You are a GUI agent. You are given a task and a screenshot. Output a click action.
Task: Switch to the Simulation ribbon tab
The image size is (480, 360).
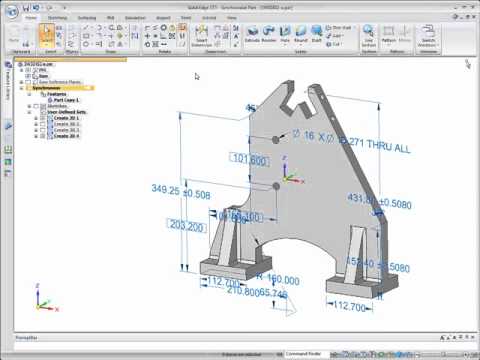[135, 18]
